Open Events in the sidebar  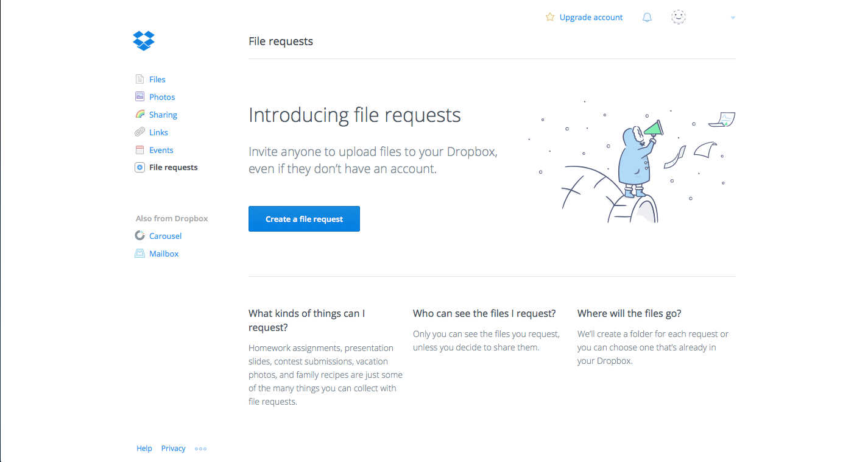click(x=161, y=150)
